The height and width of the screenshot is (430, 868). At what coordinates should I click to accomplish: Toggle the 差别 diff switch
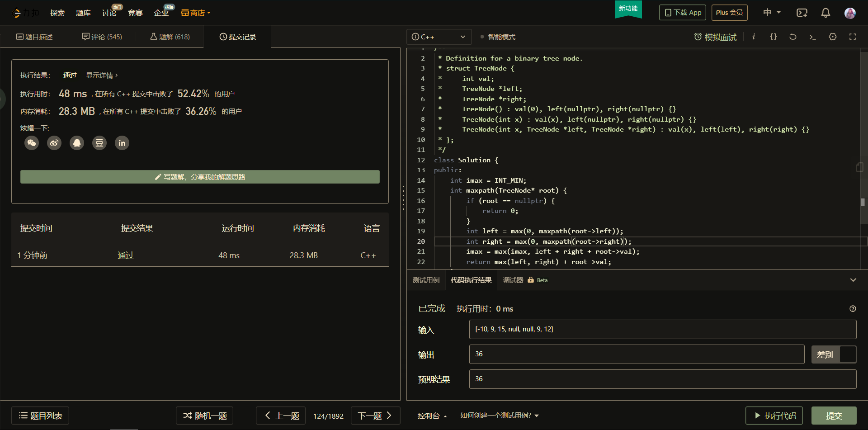pyautogui.click(x=834, y=354)
